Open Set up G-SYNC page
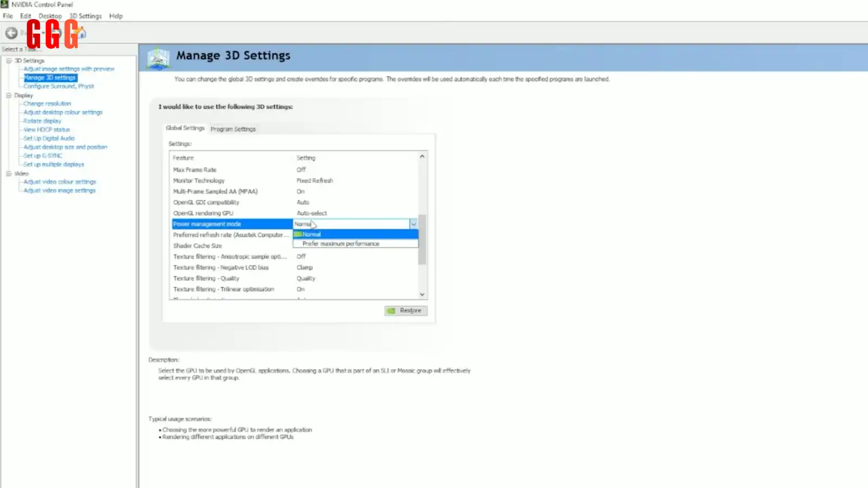 [x=43, y=156]
